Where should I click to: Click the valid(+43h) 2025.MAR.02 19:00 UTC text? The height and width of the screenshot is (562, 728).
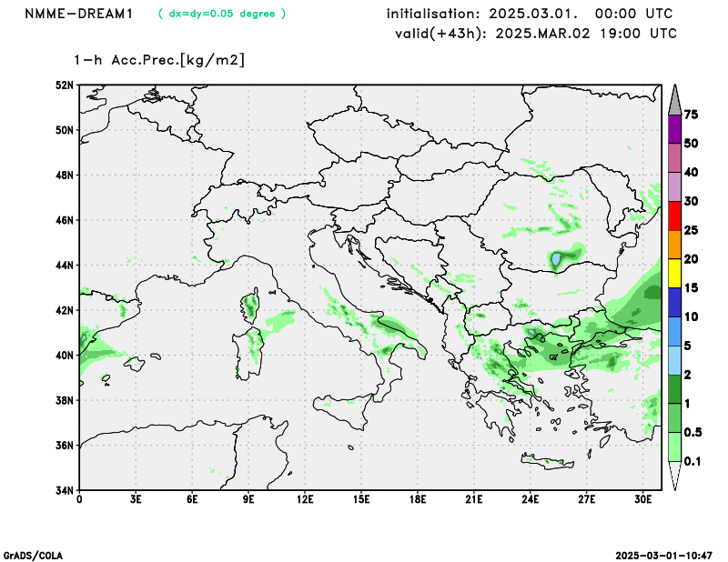pos(536,34)
